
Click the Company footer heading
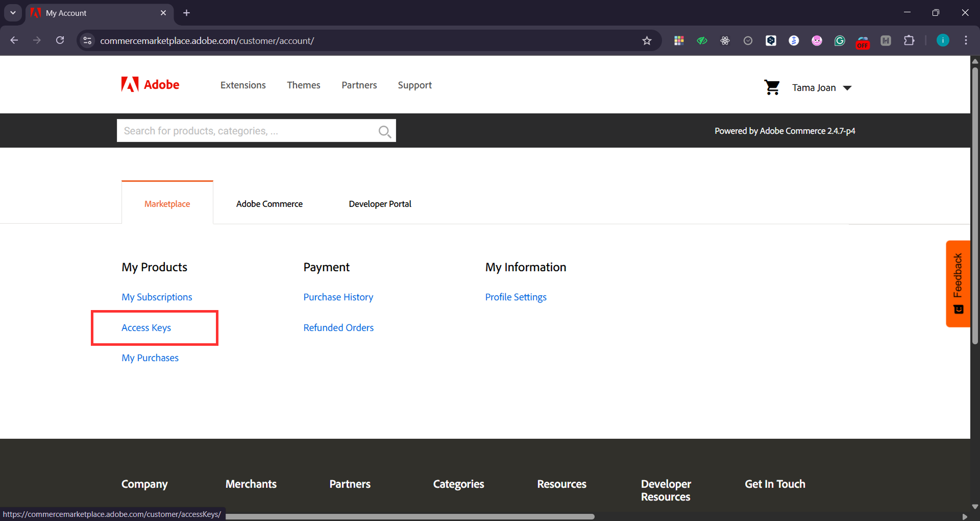pyautogui.click(x=144, y=484)
